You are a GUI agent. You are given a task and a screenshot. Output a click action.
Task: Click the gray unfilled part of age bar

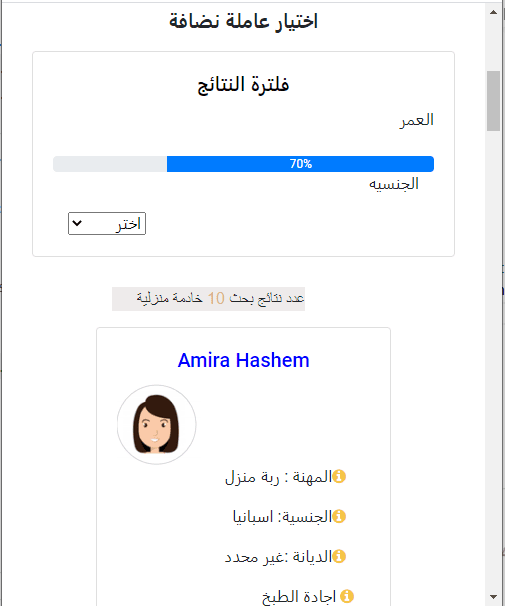point(110,164)
